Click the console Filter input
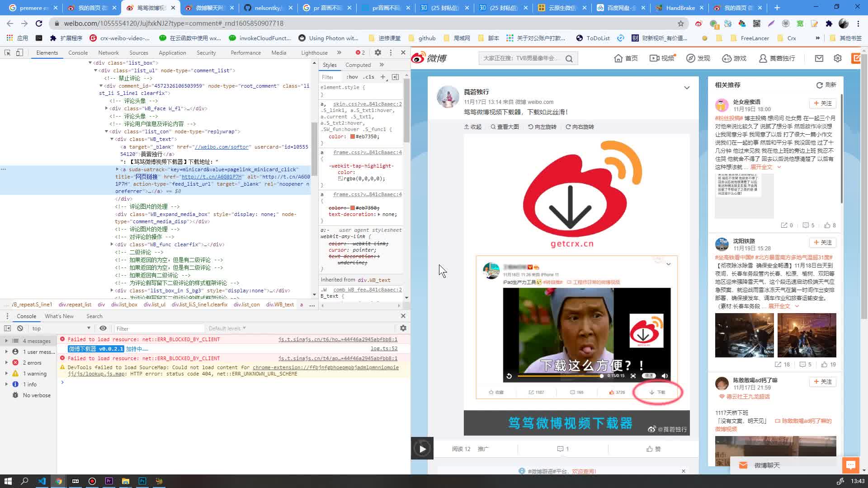868x488 pixels. (x=159, y=328)
